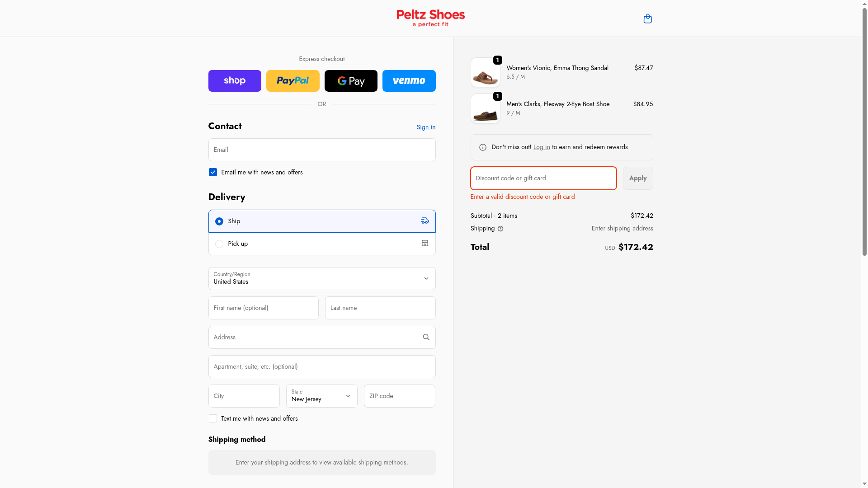Click the Log in rewards link
Viewport: 868px width, 488px height.
tap(541, 147)
